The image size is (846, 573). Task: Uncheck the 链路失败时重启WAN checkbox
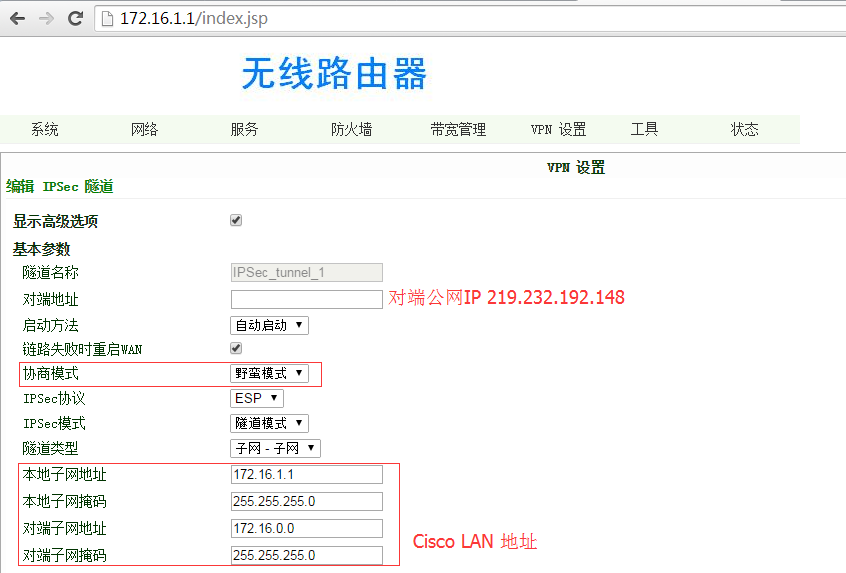[236, 348]
